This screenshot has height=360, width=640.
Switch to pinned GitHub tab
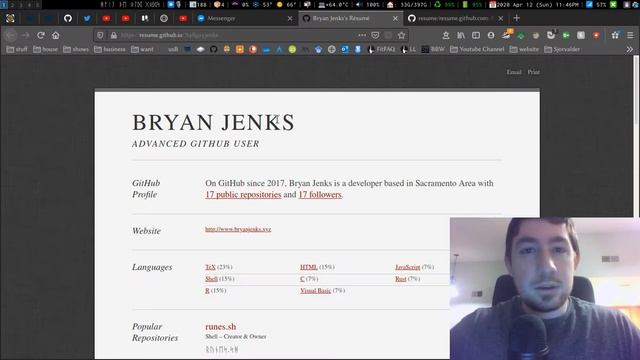click(68, 18)
